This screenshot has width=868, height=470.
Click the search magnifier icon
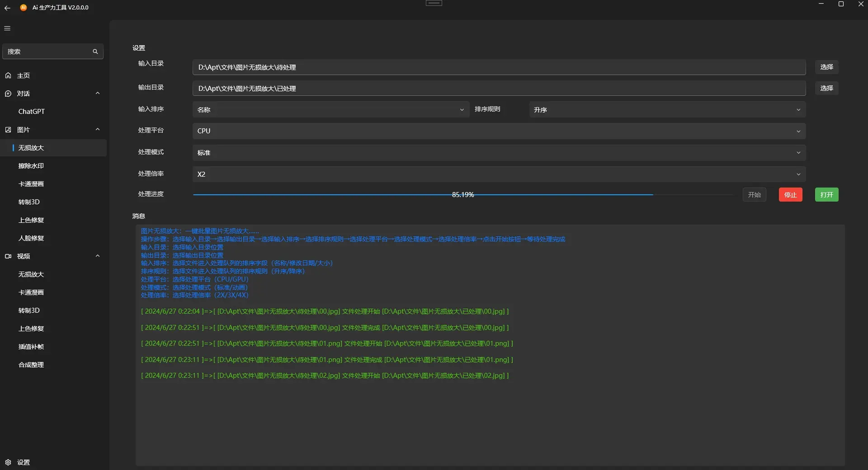[95, 52]
